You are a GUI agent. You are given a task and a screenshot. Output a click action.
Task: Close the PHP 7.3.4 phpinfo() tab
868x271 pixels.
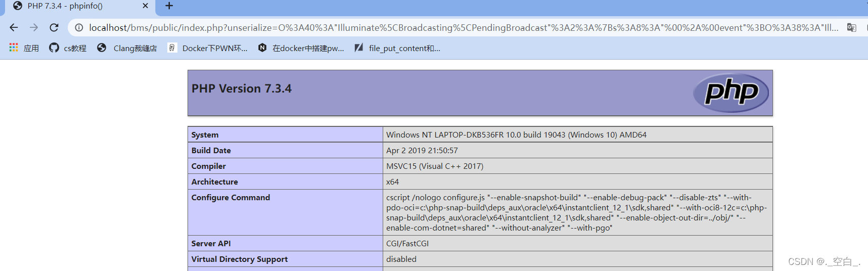point(146,6)
